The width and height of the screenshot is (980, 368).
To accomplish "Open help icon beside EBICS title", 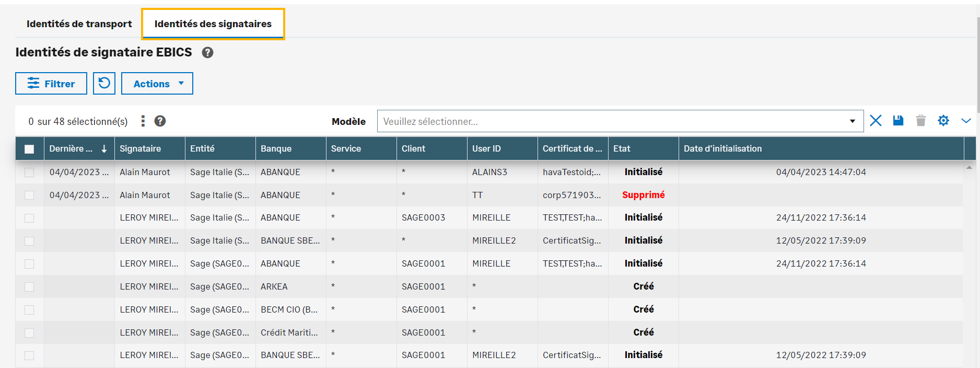I will 207,52.
